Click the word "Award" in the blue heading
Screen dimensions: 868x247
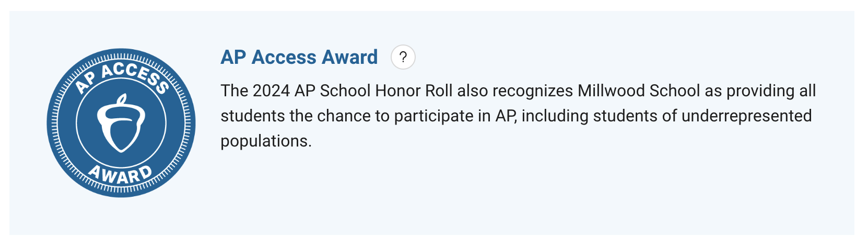[x=349, y=57]
